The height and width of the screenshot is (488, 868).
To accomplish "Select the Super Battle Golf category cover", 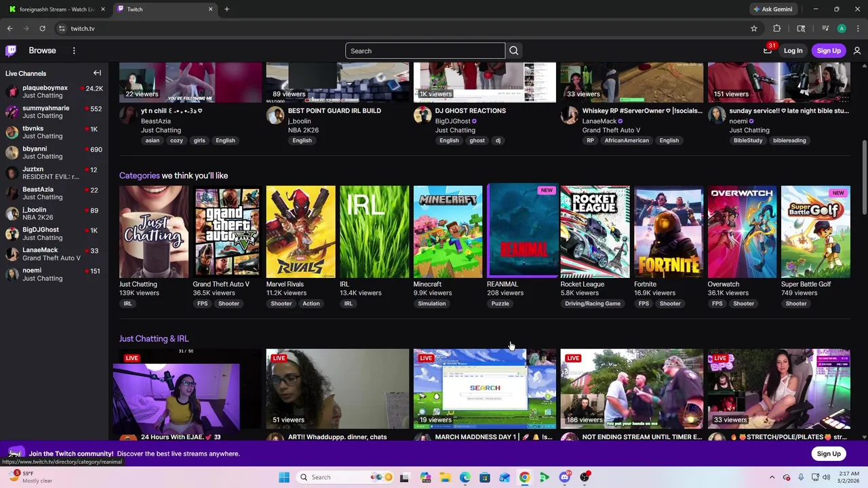I will click(816, 232).
